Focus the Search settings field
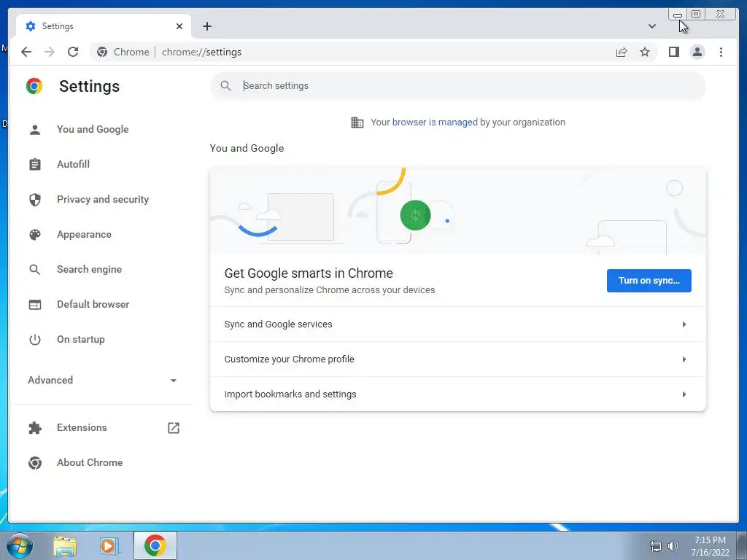The image size is (747, 560). 458,86
